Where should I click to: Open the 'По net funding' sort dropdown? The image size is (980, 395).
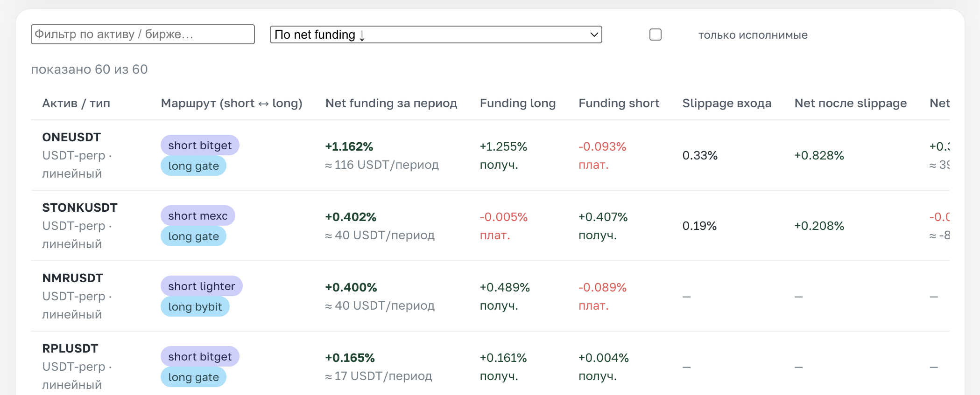click(436, 35)
